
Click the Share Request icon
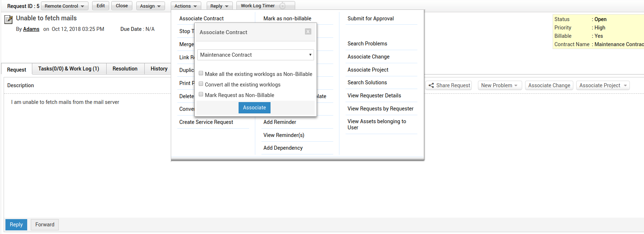(431, 85)
